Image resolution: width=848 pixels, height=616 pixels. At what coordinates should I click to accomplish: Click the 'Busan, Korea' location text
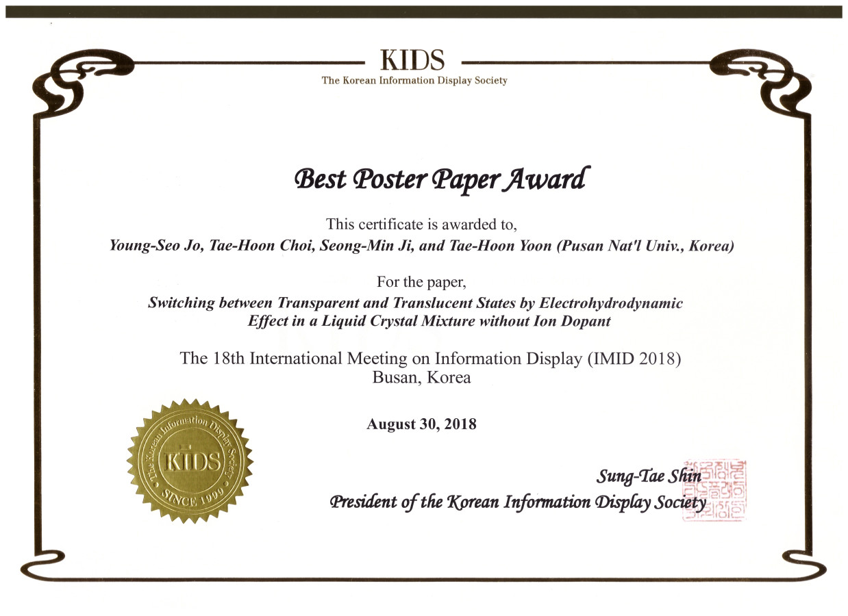point(421,377)
